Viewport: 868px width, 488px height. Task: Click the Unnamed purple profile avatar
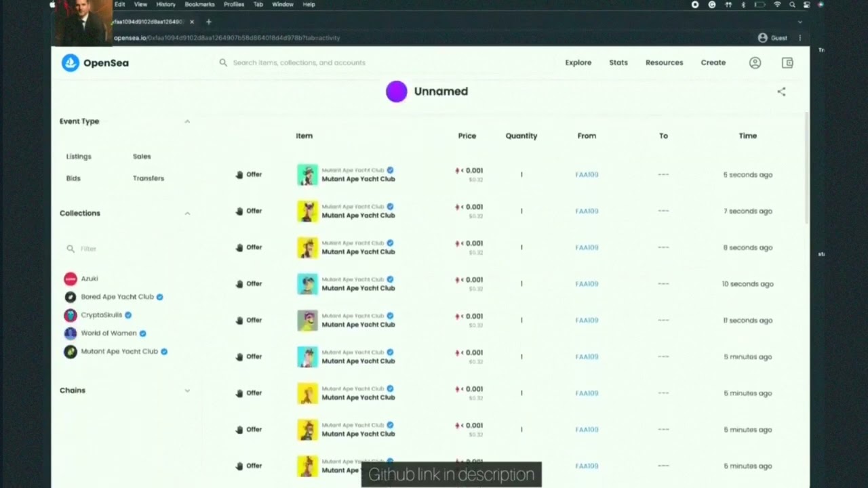(x=396, y=91)
